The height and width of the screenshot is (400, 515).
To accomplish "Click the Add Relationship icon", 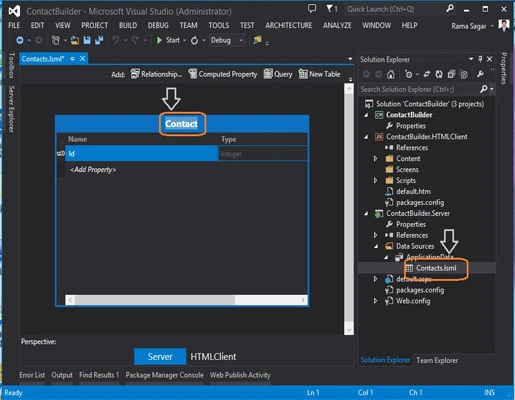I will 135,74.
